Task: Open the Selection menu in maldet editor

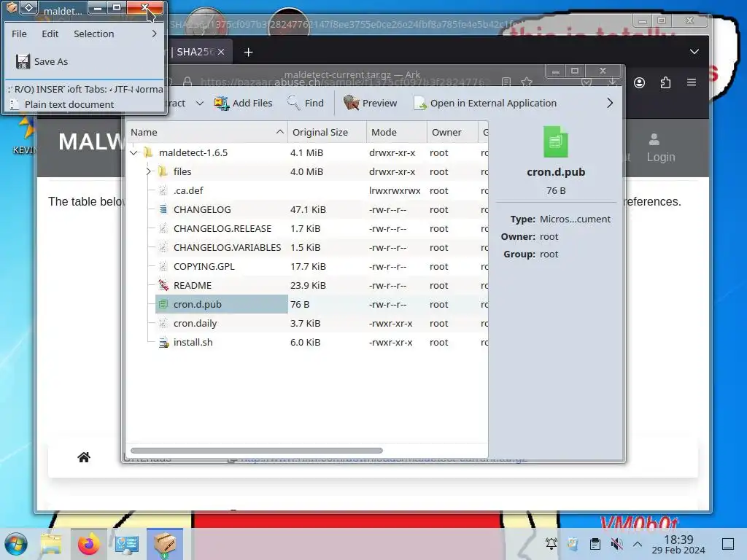Action: [94, 34]
